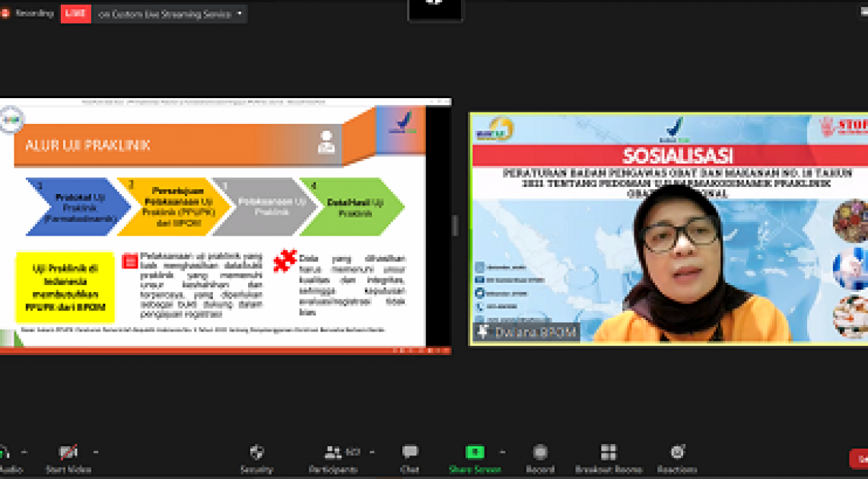Screen dimensions: 868x479
Task: Select the Dwiana BPOM speaker video
Action: point(668,228)
